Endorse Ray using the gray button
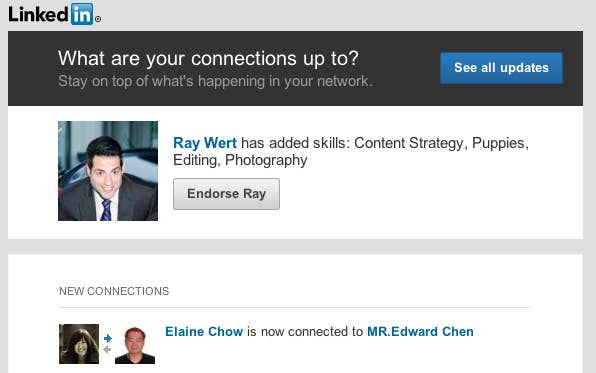Viewport: 596px width, 373px height. [227, 194]
